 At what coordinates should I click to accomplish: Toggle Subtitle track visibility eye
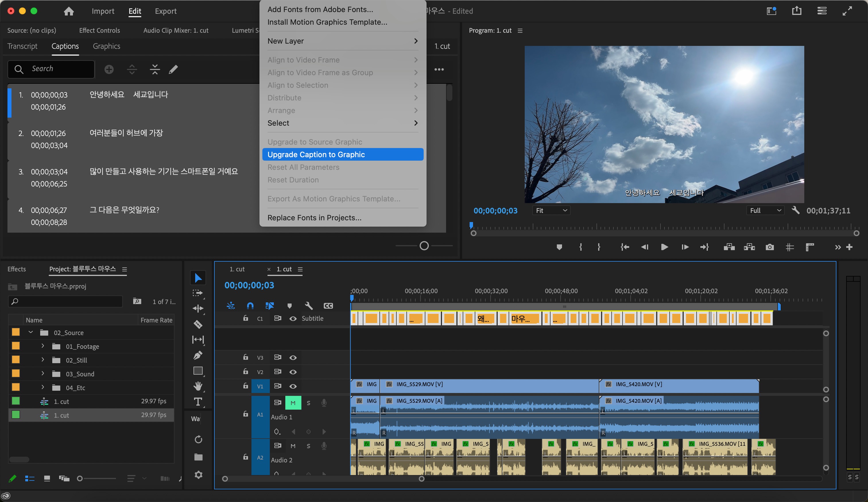coord(293,318)
